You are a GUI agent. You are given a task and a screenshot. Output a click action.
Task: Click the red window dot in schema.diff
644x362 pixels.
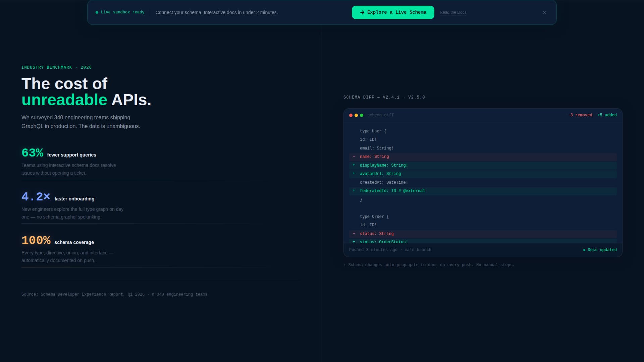(x=351, y=115)
